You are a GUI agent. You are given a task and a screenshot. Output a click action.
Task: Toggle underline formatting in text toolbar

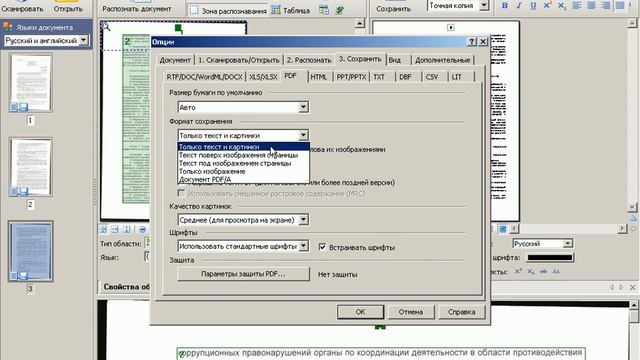pyautogui.click(x=533, y=5)
